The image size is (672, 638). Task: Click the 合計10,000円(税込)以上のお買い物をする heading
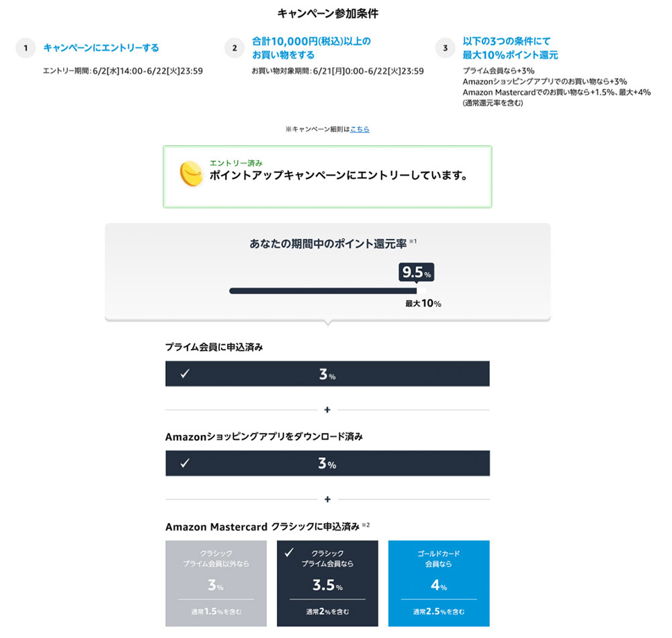click(x=312, y=48)
